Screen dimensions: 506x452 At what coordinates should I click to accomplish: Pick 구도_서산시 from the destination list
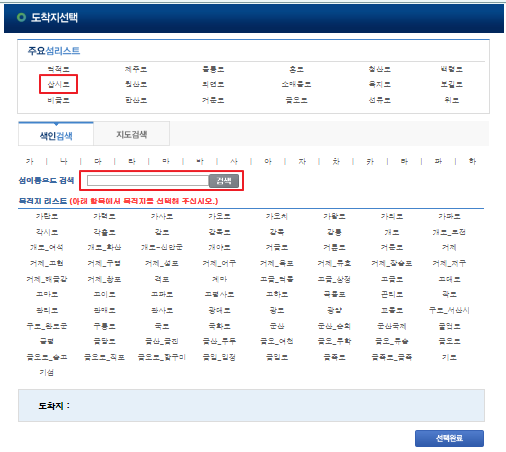tap(449, 310)
